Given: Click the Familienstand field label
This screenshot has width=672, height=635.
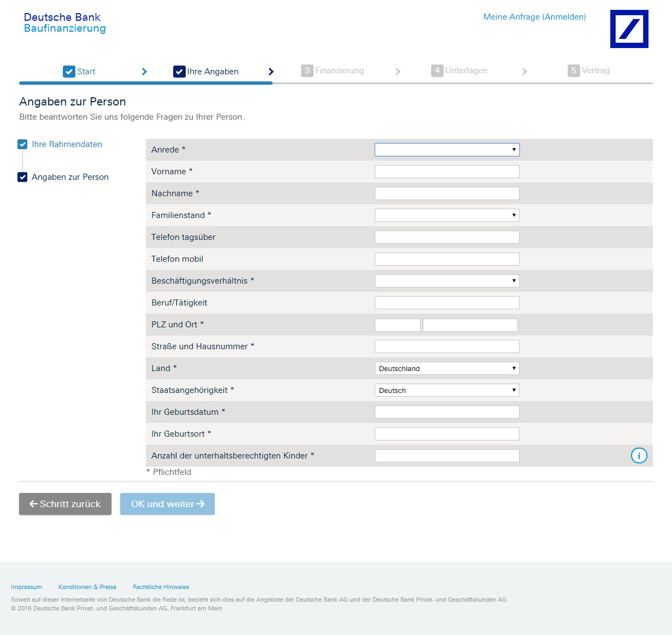Looking at the screenshot, I should point(181,215).
